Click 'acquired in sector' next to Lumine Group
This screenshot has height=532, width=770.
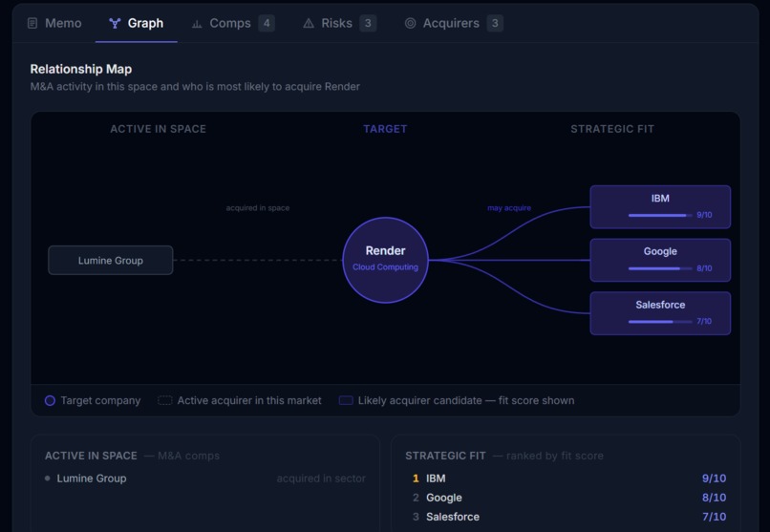click(x=321, y=478)
